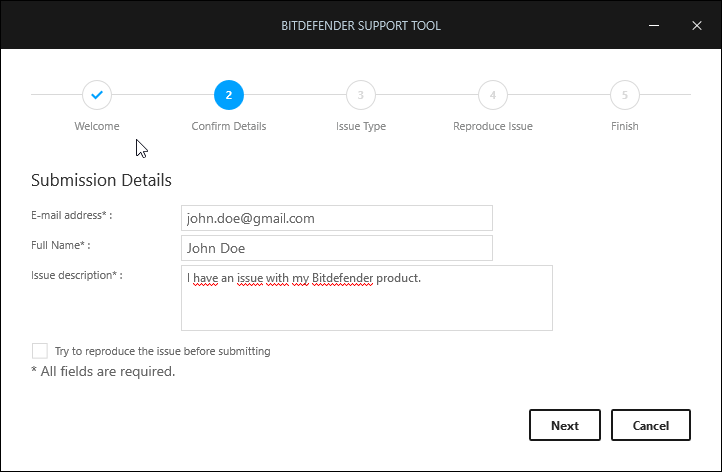
Task: Enable 'Try to reproduce the issue' checkbox
Action: 40,351
